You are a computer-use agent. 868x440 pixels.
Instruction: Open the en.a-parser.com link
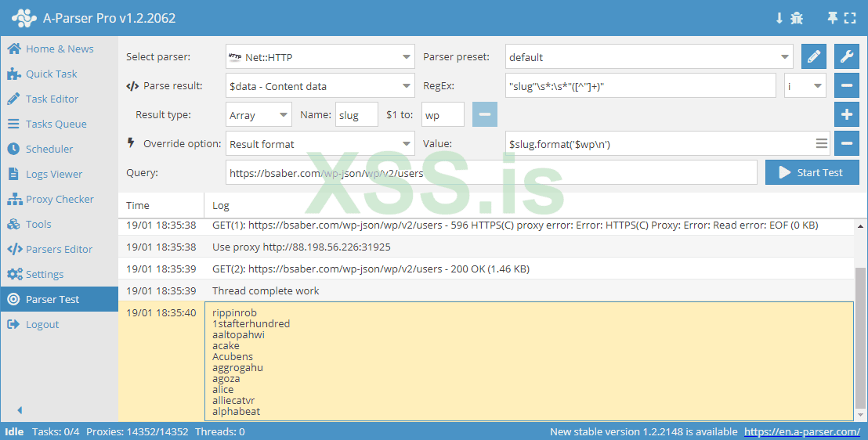click(x=802, y=431)
